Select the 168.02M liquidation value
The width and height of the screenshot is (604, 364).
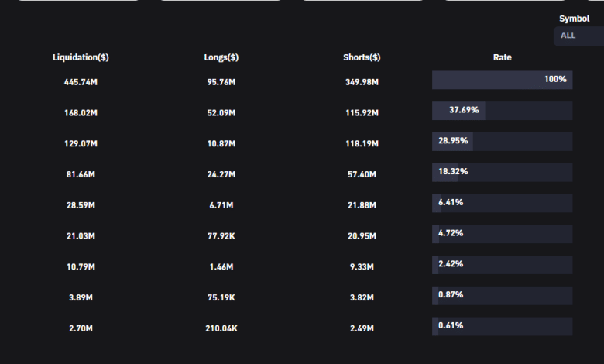point(81,113)
